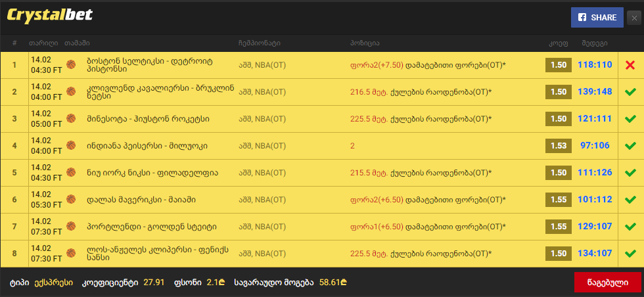The height and width of the screenshot is (297, 644).
Task: Click the green checkmark for score 111:126
Action: pos(630,173)
